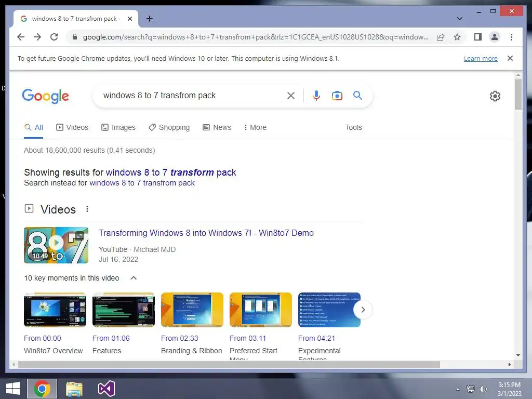
Task: Go forward using the browser forward arrow
Action: pyautogui.click(x=37, y=37)
